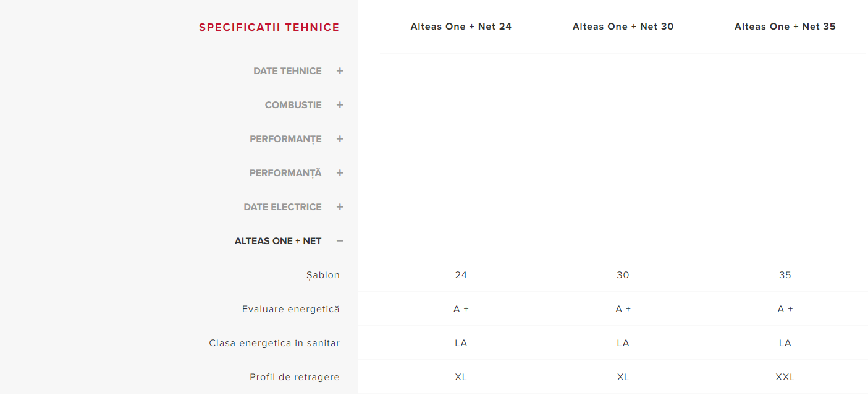Select the Alteas One + Net 35 column header
This screenshot has width=868, height=395.
click(785, 27)
